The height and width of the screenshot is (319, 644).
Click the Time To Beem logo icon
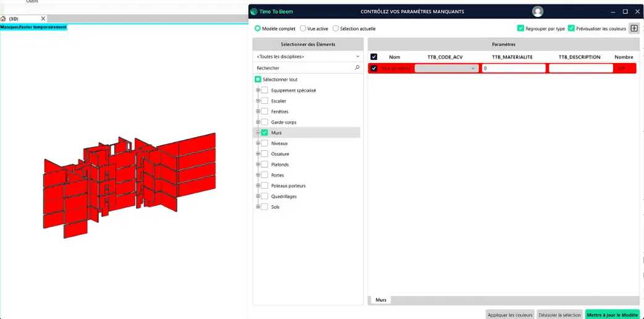[254, 12]
